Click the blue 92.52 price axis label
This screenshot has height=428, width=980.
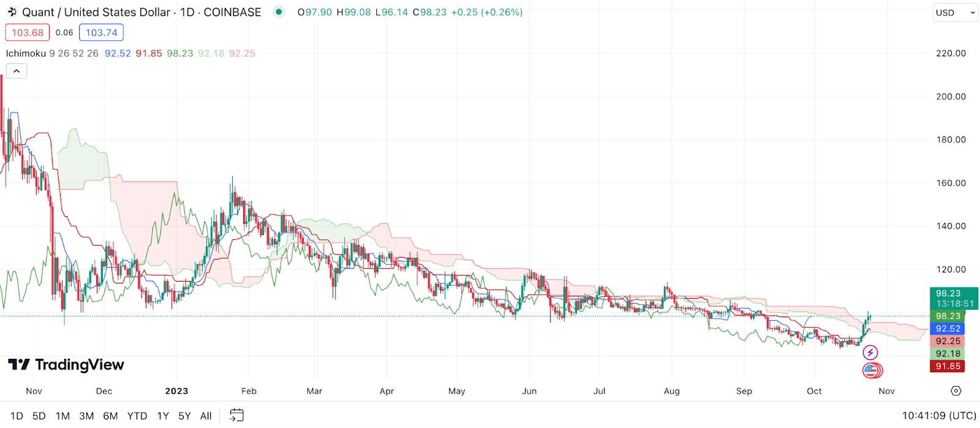coord(947,329)
